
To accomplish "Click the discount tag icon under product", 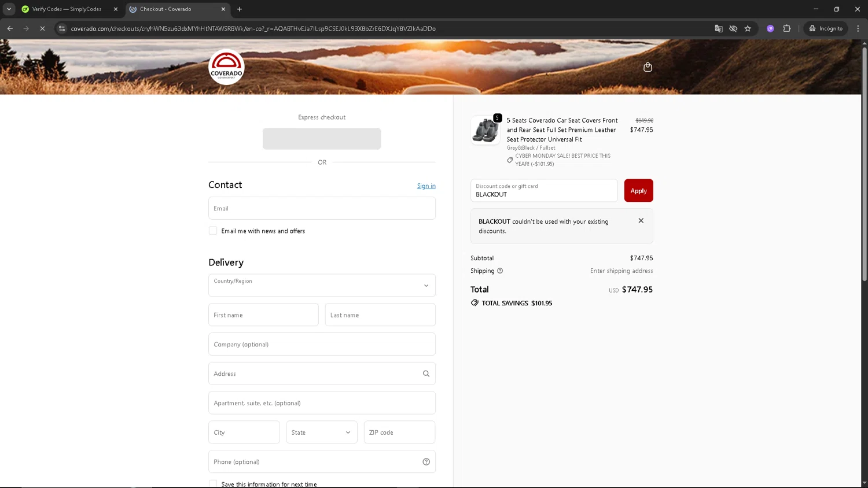I will (510, 160).
